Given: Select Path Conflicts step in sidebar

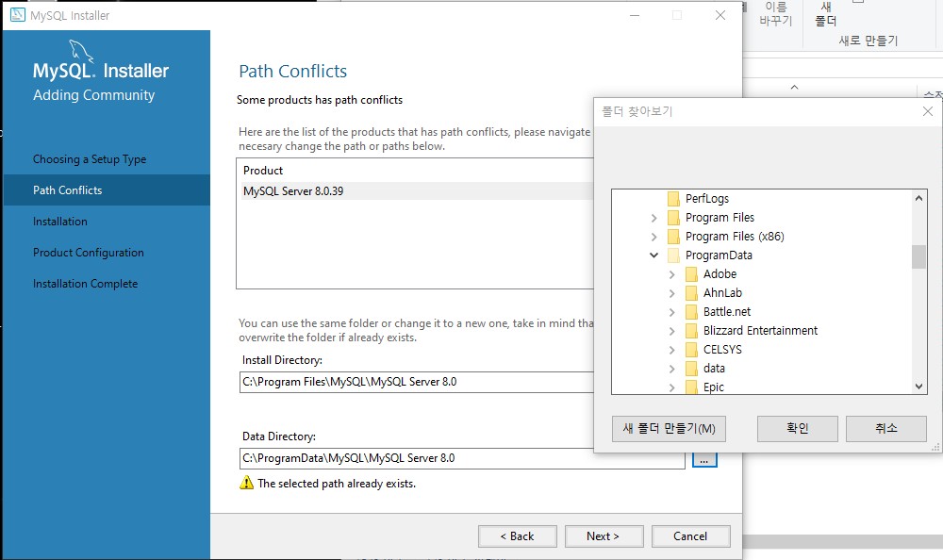Looking at the screenshot, I should [x=107, y=190].
